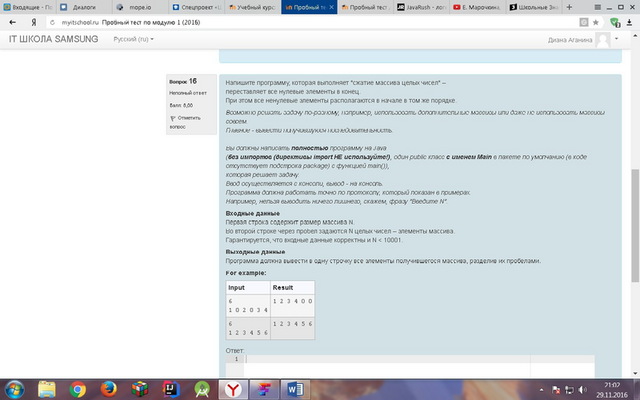Screen dimensions: 640x400
Task: Expand the user menu arrow beside avatar
Action: tap(616, 39)
